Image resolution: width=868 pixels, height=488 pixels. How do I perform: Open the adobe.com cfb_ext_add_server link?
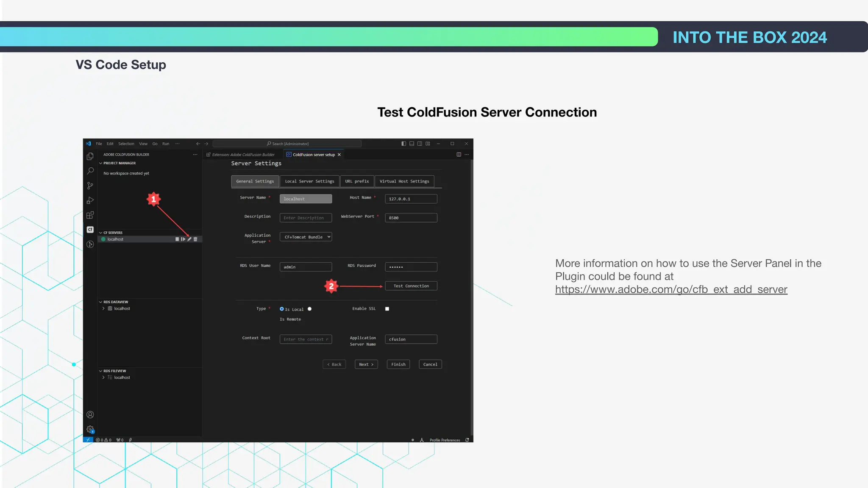[671, 289]
